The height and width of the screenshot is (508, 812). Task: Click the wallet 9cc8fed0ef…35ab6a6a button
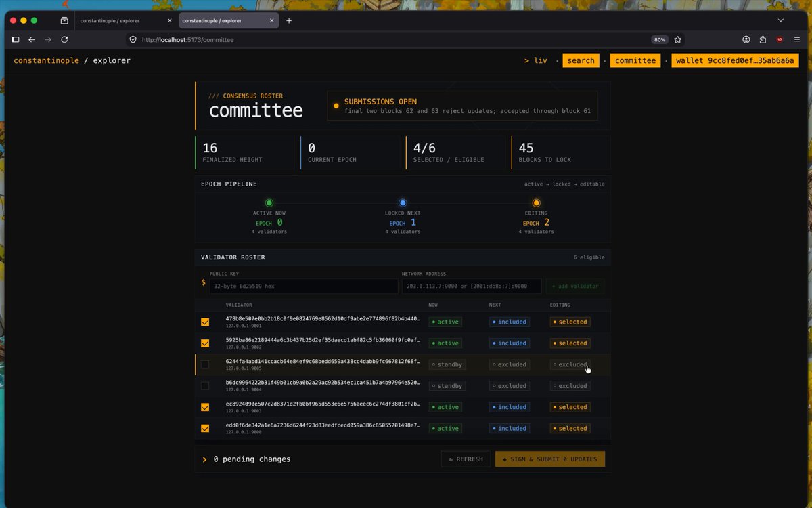point(735,60)
